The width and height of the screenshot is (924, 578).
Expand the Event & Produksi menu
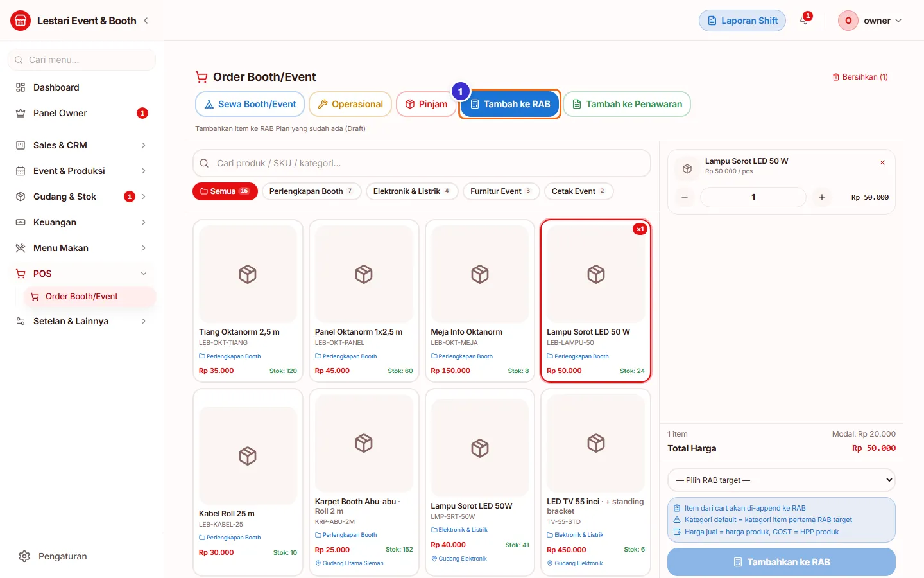tap(81, 171)
